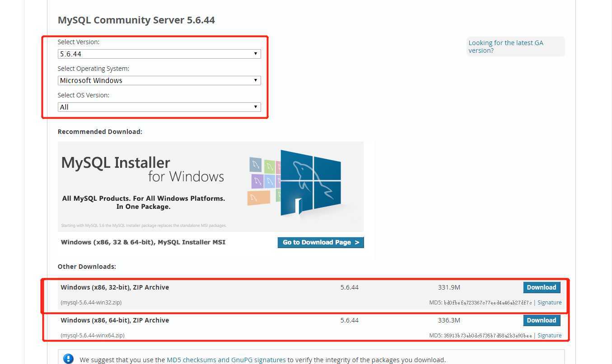Click the file name mysql-5.6.44-win32.zip

pyautogui.click(x=91, y=303)
